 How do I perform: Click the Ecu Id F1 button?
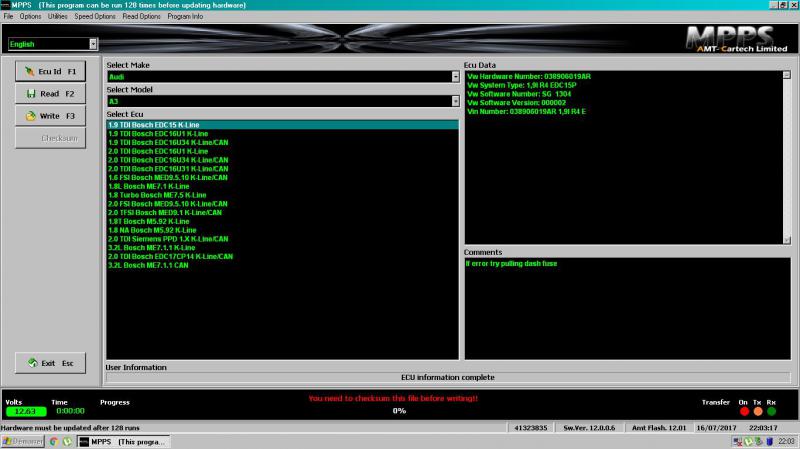pos(51,71)
